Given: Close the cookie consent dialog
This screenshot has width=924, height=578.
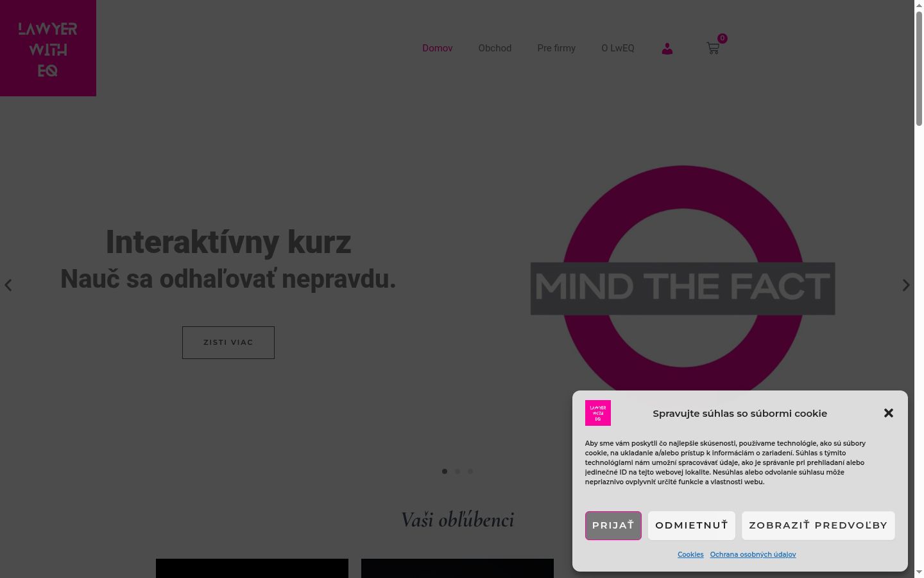Looking at the screenshot, I should (889, 413).
